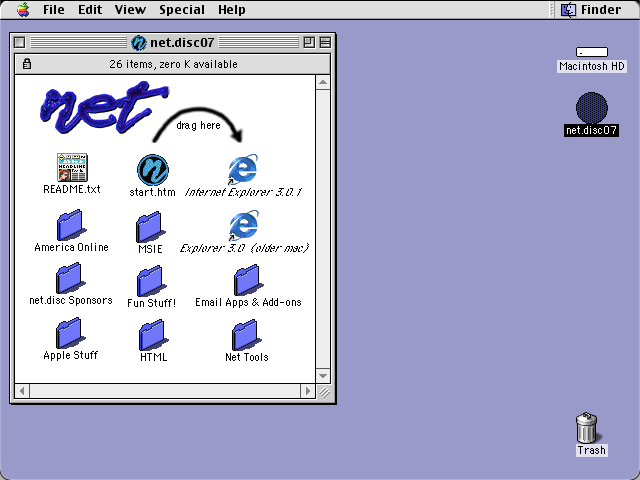Image resolution: width=640 pixels, height=480 pixels.
Task: Click the window resize grip corner
Action: (x=323, y=391)
